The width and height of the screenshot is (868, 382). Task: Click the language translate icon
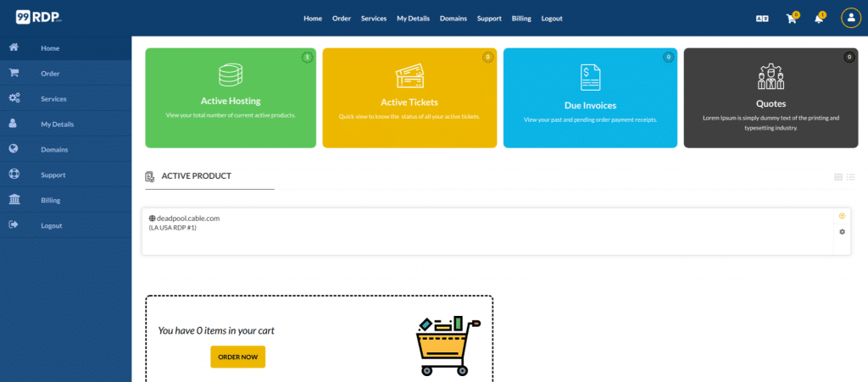click(x=762, y=19)
